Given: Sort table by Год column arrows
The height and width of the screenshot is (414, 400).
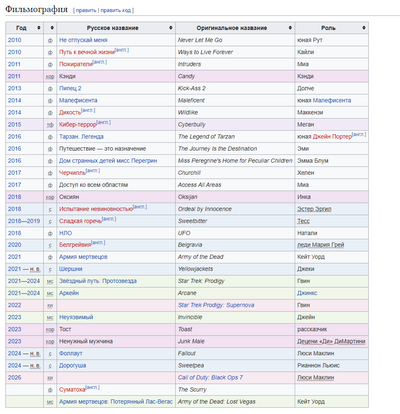Looking at the screenshot, I should click(39, 28).
